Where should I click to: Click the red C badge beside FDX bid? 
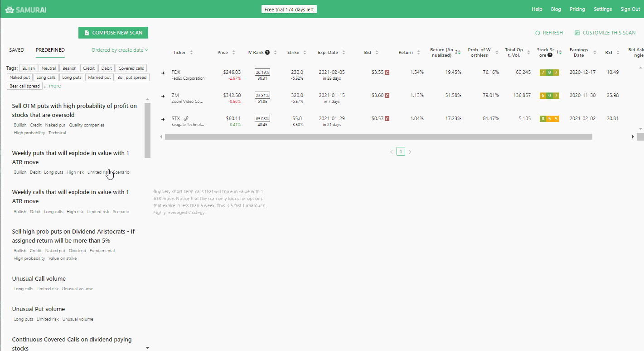pos(387,72)
